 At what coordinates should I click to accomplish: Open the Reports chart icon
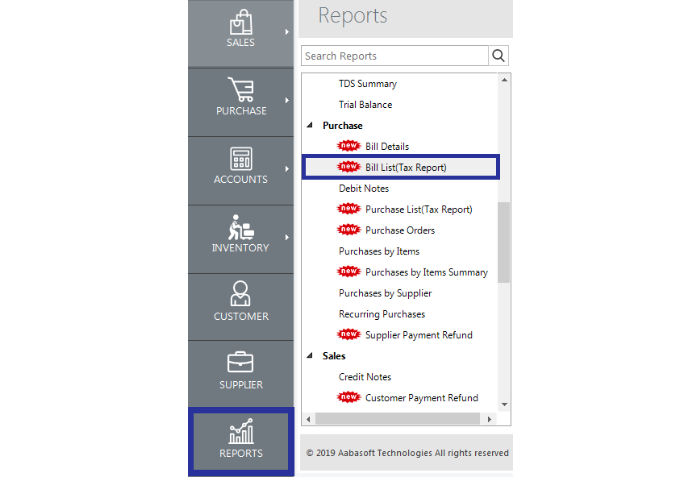(241, 431)
